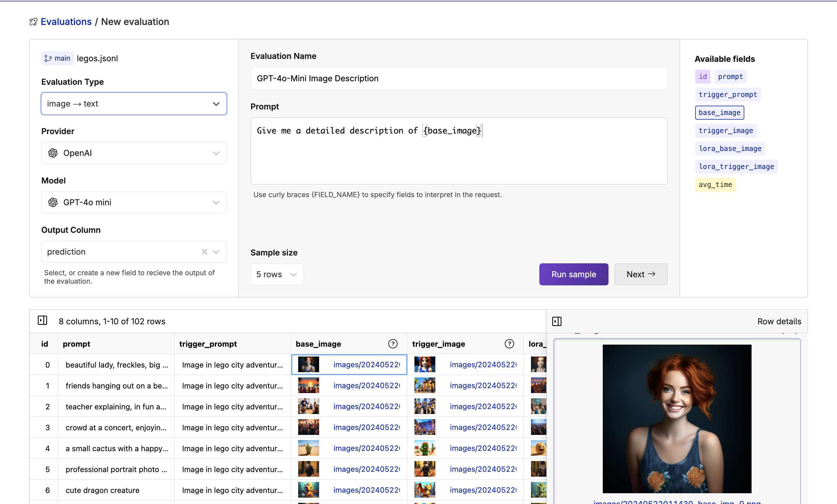
Task: Click the Evaluation Name text field
Action: [x=459, y=78]
